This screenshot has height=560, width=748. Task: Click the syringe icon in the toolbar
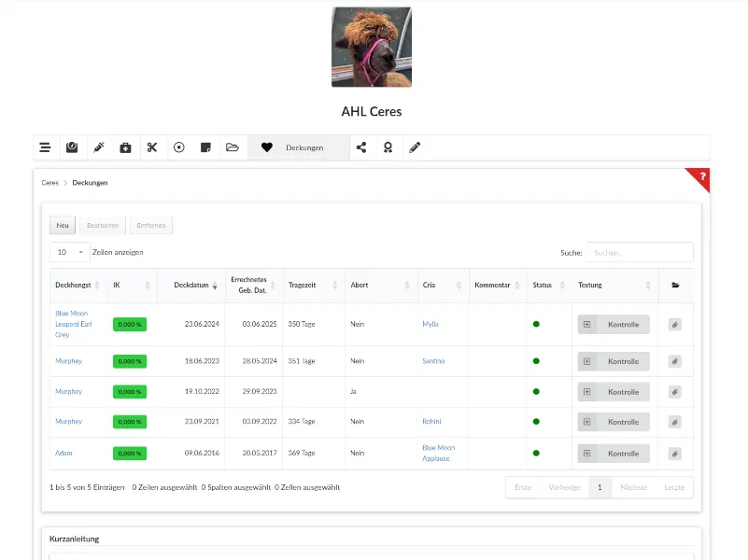click(98, 147)
